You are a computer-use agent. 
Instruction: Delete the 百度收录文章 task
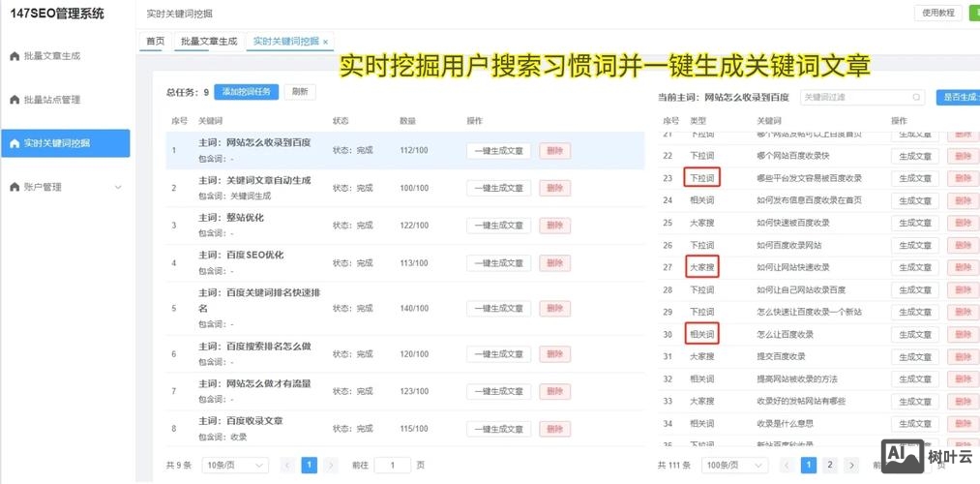(x=555, y=429)
